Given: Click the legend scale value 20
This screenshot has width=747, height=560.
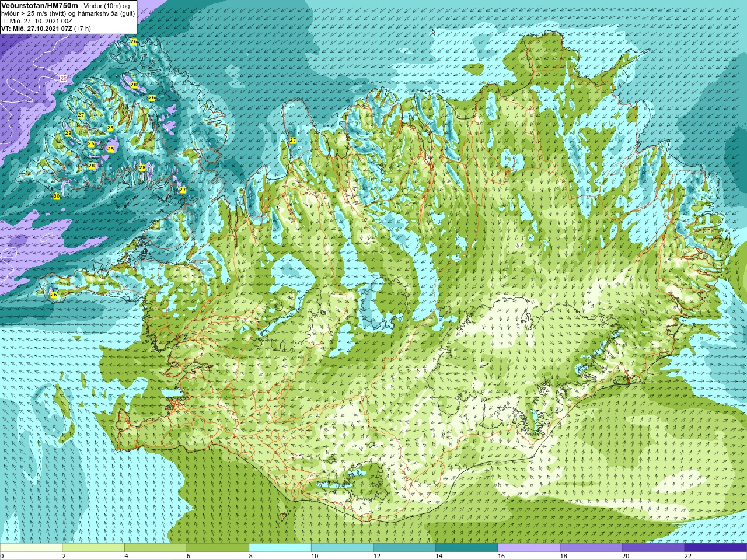Looking at the screenshot, I should [626, 556].
